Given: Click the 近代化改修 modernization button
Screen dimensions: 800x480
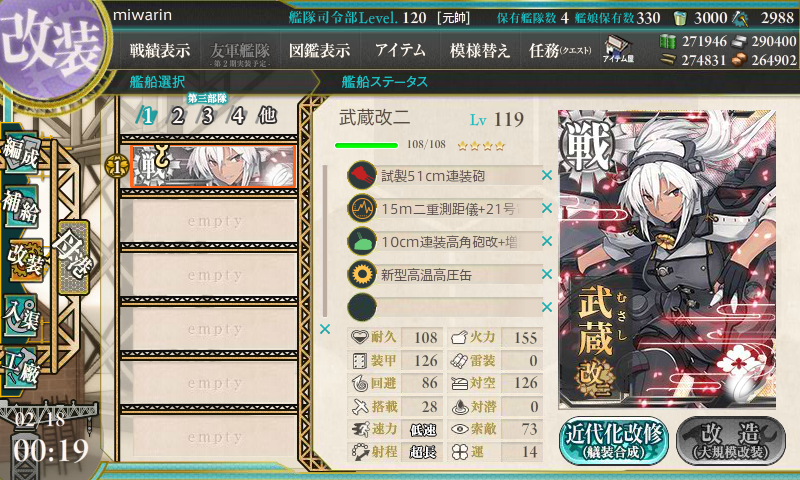Looking at the screenshot, I should (614, 441).
